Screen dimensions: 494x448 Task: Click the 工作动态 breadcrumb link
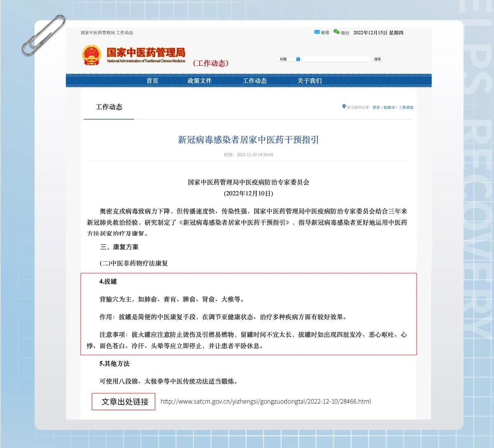[406, 107]
